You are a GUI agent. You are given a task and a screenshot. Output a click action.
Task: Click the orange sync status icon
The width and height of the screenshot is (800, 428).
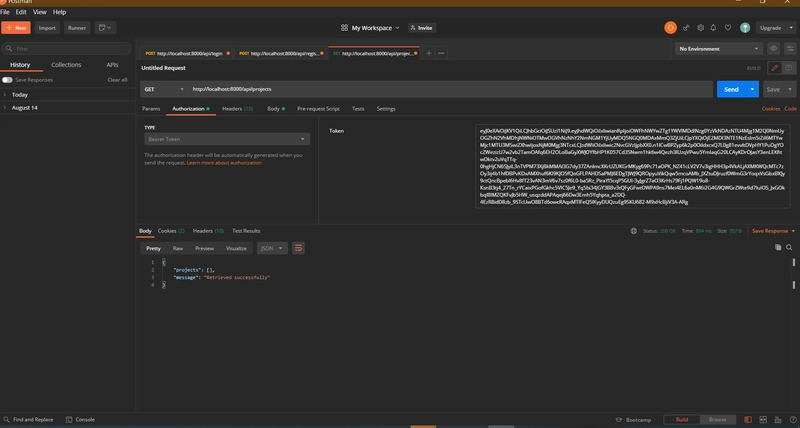tap(670, 28)
